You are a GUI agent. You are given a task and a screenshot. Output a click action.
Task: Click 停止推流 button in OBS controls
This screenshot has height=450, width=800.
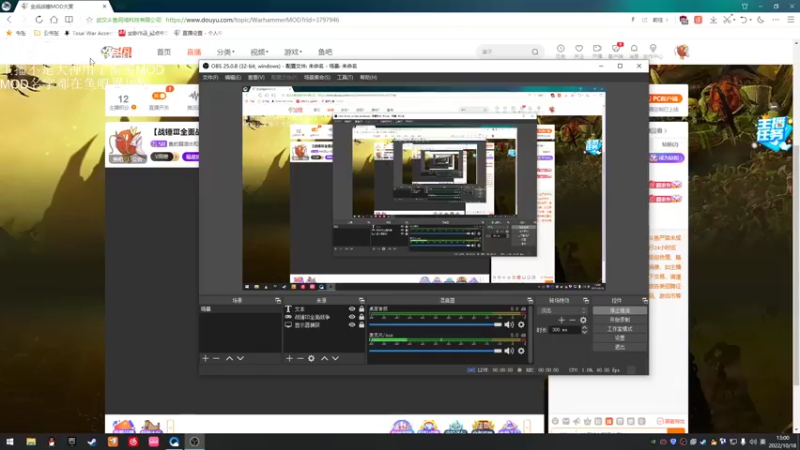[x=619, y=310]
